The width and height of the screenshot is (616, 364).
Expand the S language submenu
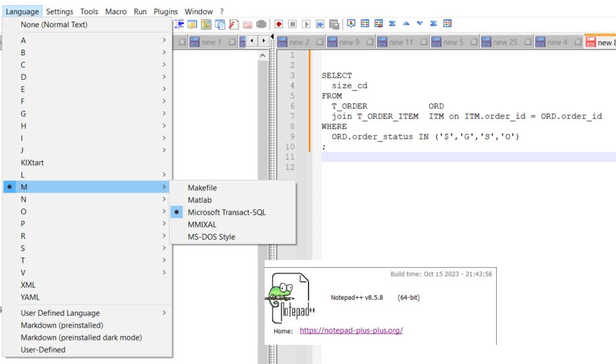[87, 249]
